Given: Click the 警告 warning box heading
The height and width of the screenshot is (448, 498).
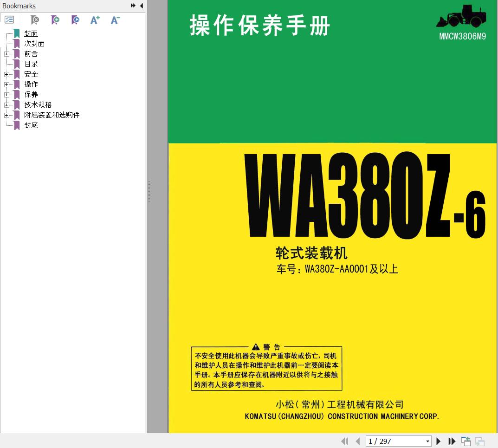Looking at the screenshot, I should pyautogui.click(x=266, y=347).
